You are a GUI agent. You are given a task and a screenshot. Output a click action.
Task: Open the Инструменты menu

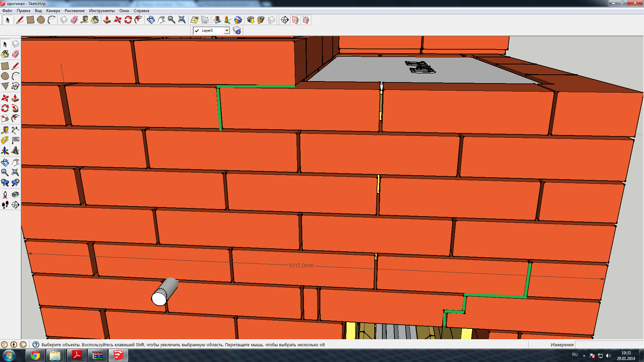102,11
